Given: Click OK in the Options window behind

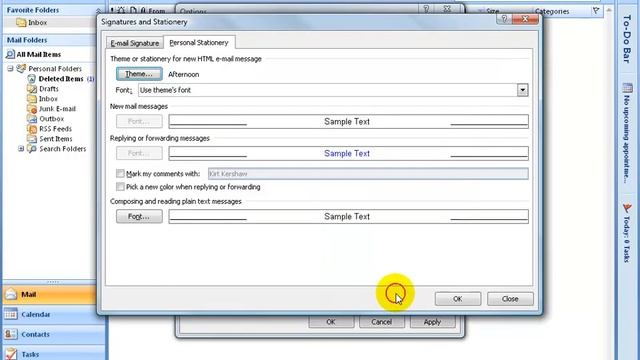Looking at the screenshot, I should tap(331, 322).
